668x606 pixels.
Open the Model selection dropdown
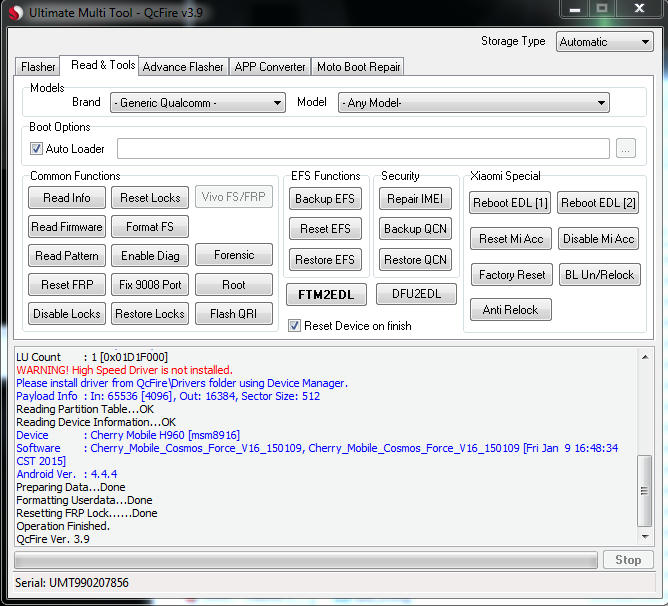pos(473,103)
